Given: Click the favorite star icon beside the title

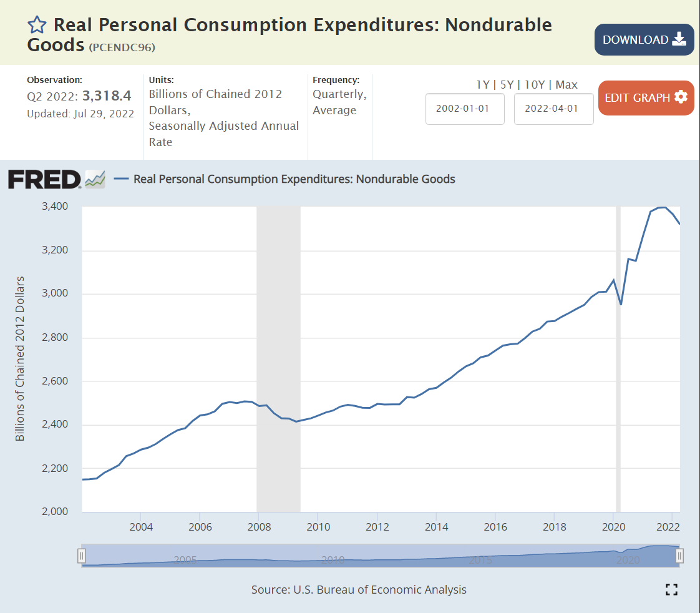Looking at the screenshot, I should point(37,25).
